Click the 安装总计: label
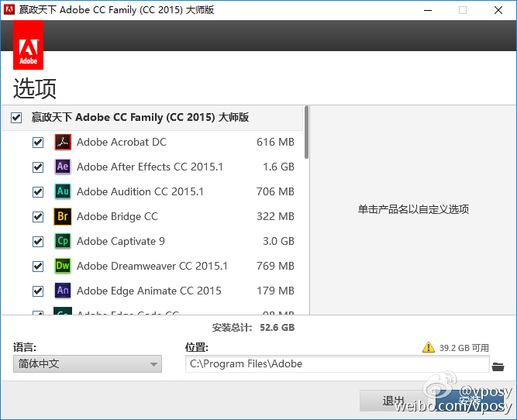This screenshot has width=517, height=420. click(x=232, y=327)
